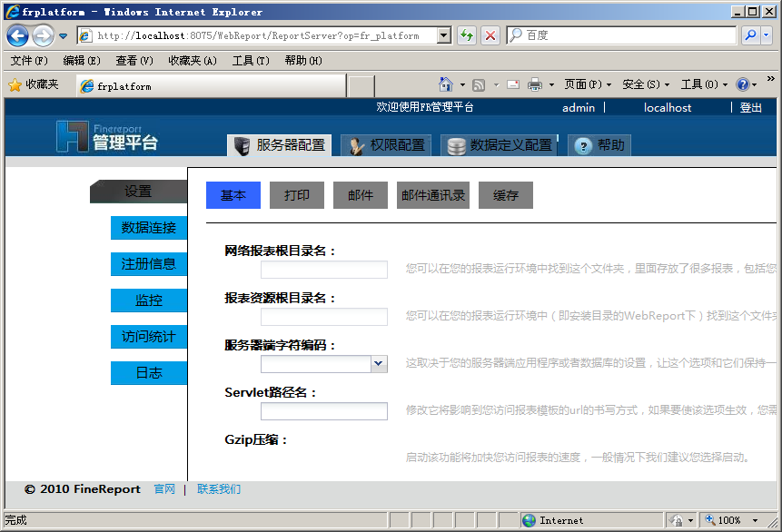Click the blue Help question mark icon
782x532 pixels.
(743, 84)
